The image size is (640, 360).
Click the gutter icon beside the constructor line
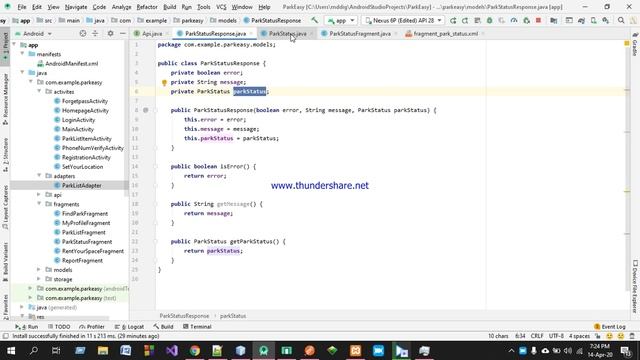146,110
